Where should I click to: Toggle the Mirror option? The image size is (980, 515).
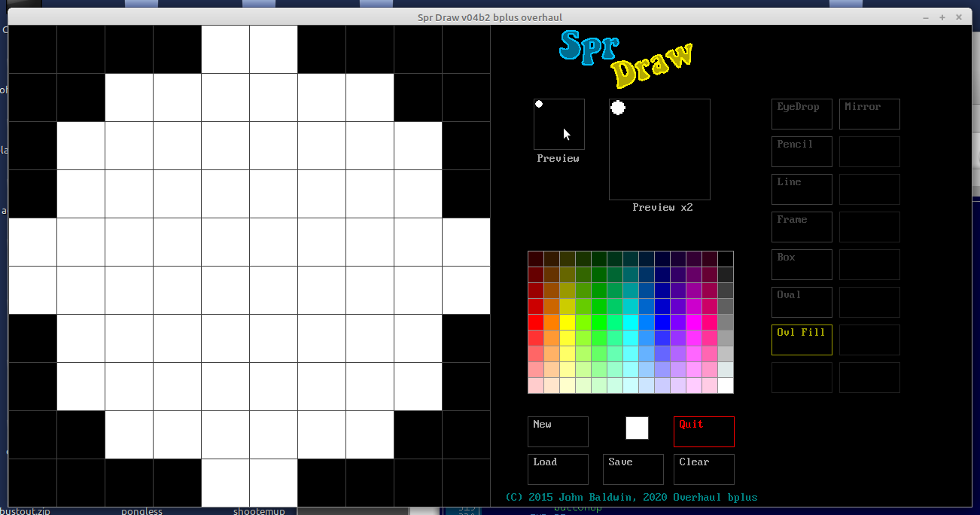coord(869,114)
